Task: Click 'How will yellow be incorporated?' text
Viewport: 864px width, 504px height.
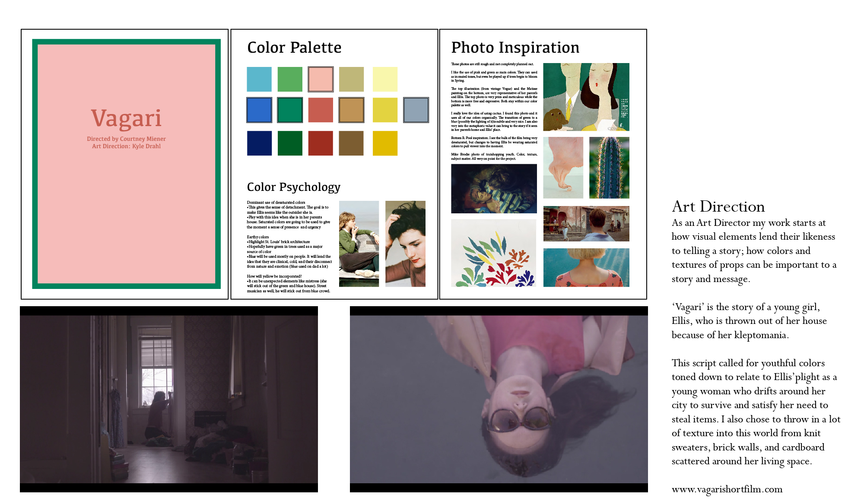Action: [274, 276]
